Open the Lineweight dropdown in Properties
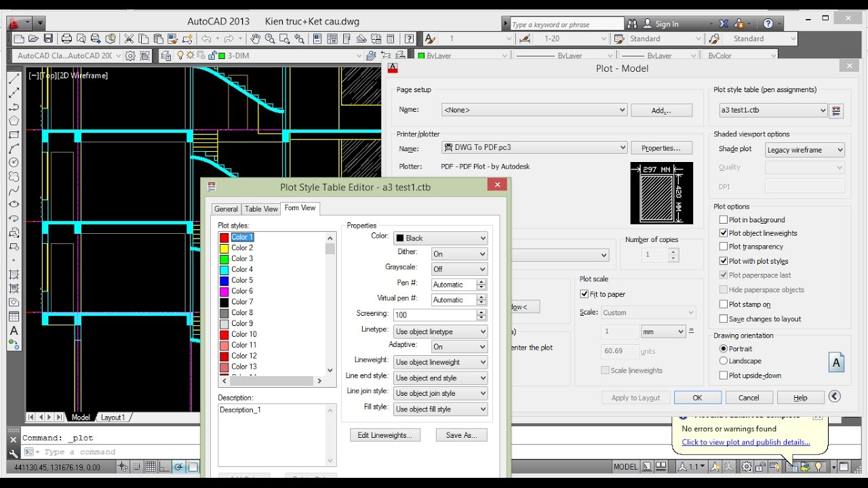The width and height of the screenshot is (868, 488). [x=440, y=362]
